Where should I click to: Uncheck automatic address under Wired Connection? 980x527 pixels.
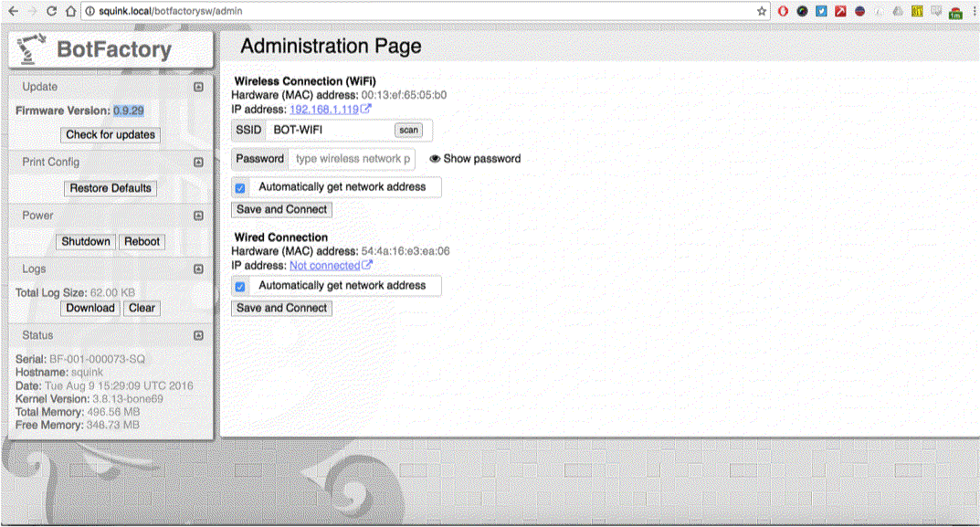(239, 286)
